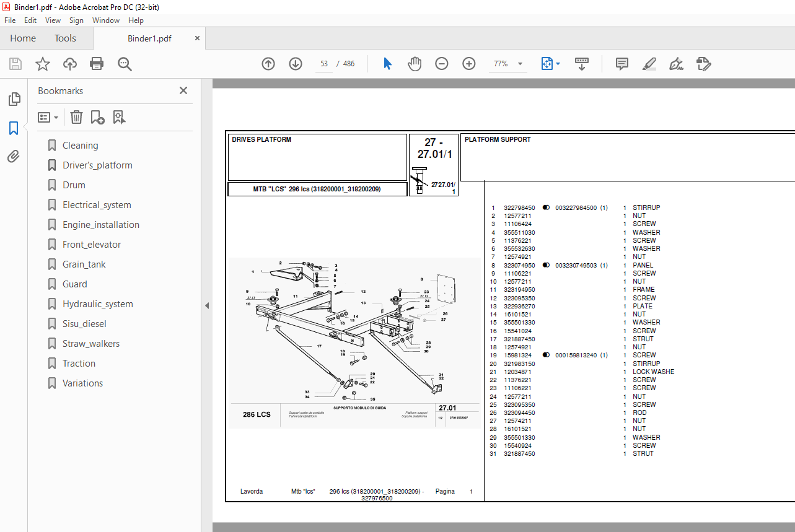795x532 pixels.
Task: Click the LOCK WASHE part entry
Action: point(653,372)
